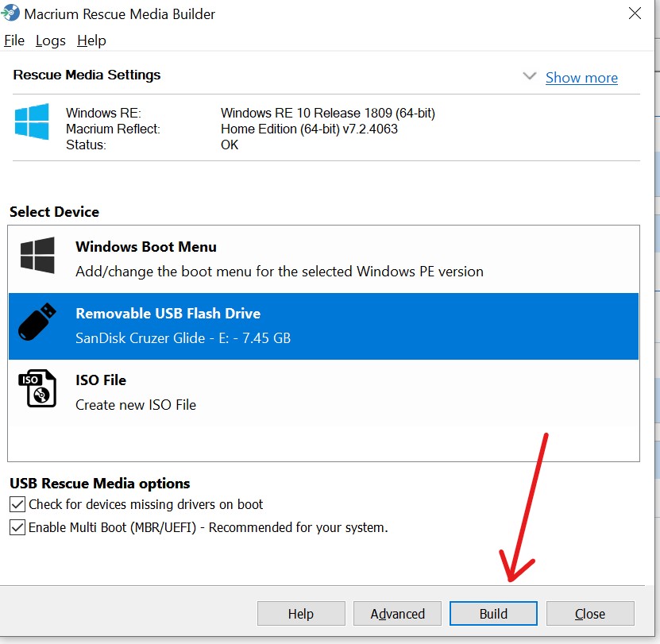Click the Macrium Rescue Media Builder title icon
The image size is (660, 644).
click(x=10, y=13)
